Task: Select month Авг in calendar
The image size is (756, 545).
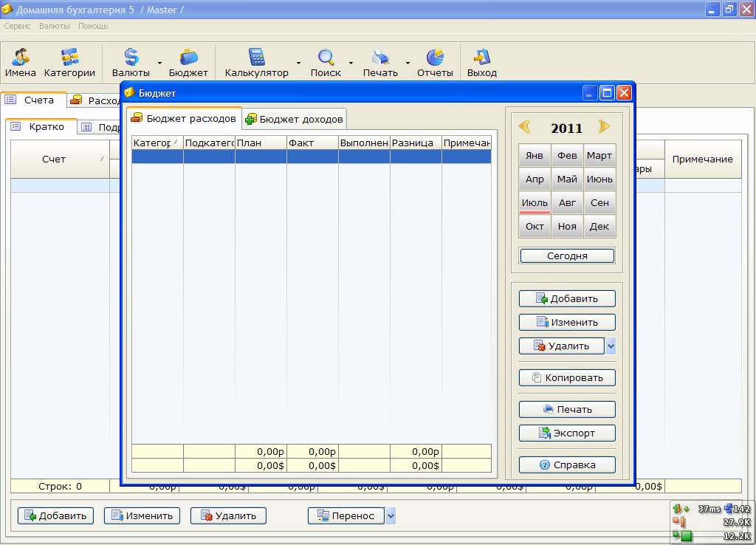Action: tap(567, 202)
